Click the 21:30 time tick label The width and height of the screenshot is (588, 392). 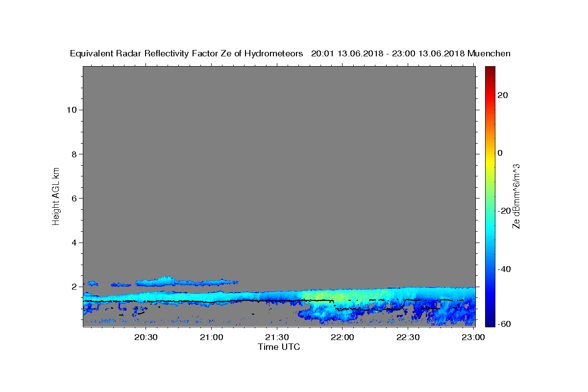(277, 337)
